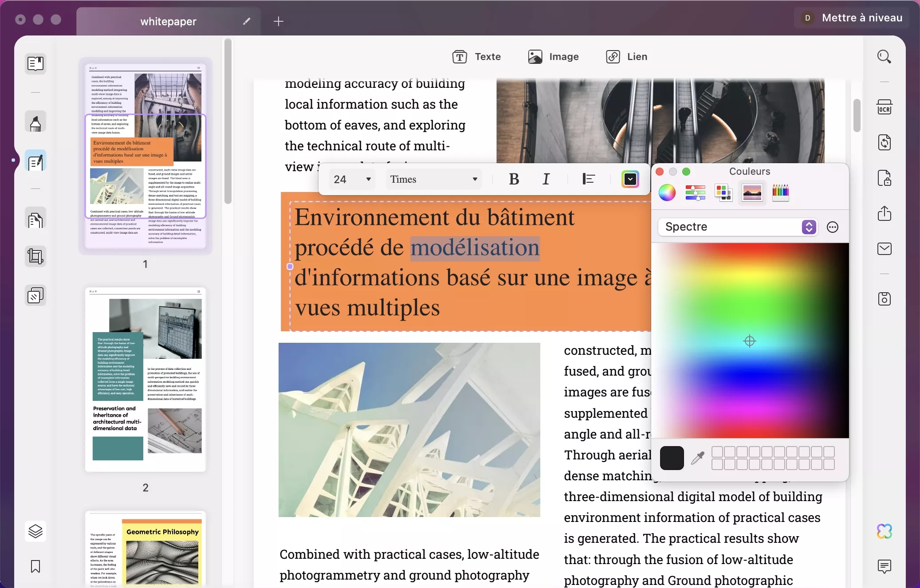920x588 pixels.
Task: Open the Bookmark panel icon
Action: click(x=35, y=566)
